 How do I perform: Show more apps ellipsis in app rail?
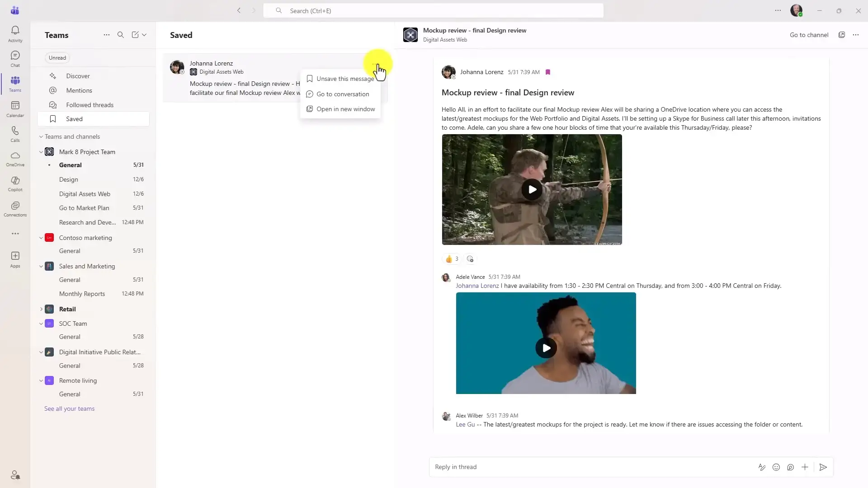15,234
